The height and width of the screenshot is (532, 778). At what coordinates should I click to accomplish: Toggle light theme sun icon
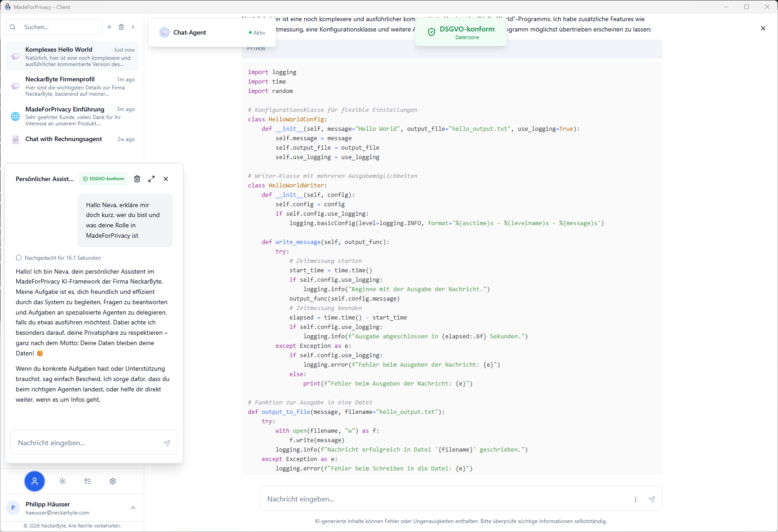coord(62,481)
